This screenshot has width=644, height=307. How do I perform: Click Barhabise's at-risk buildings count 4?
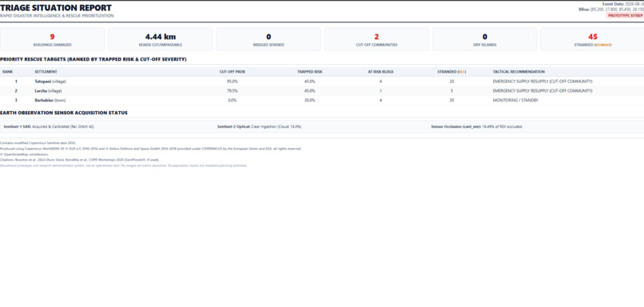[x=381, y=100]
